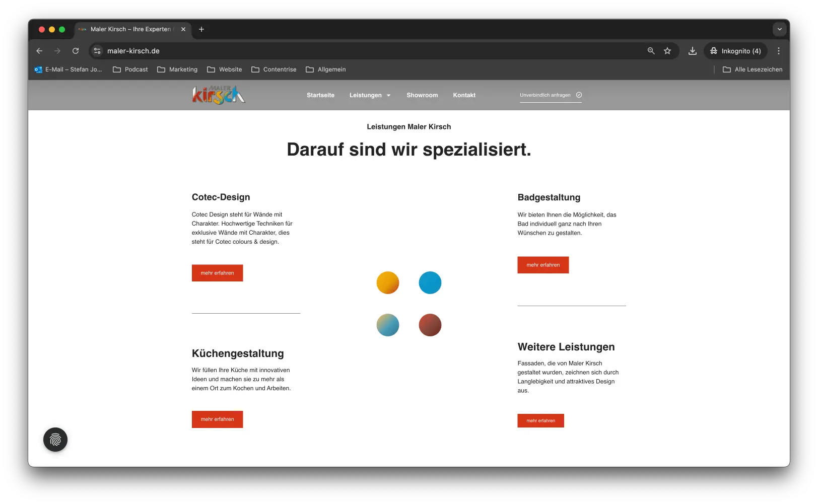Bookmark this page with the star icon
Image resolution: width=818 pixels, height=504 pixels.
[x=667, y=51]
